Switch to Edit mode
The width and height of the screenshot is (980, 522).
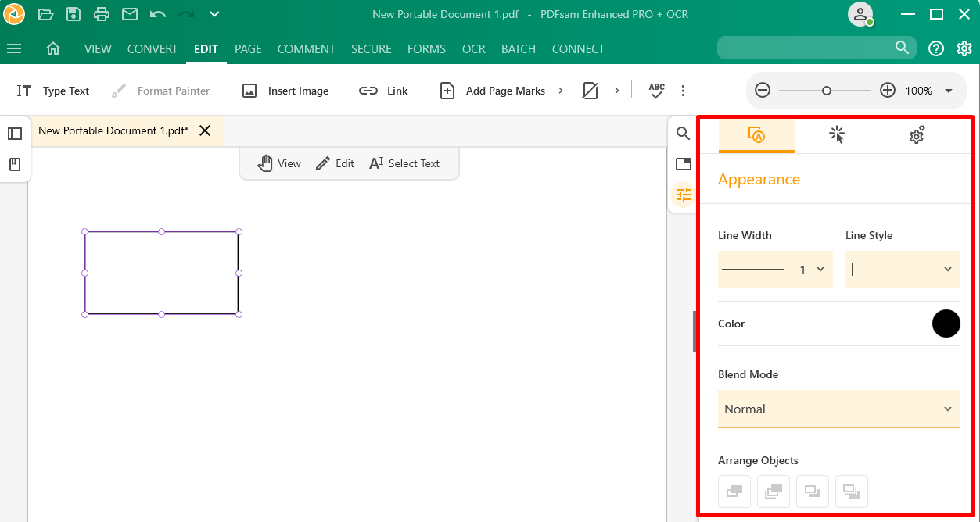[x=335, y=163]
